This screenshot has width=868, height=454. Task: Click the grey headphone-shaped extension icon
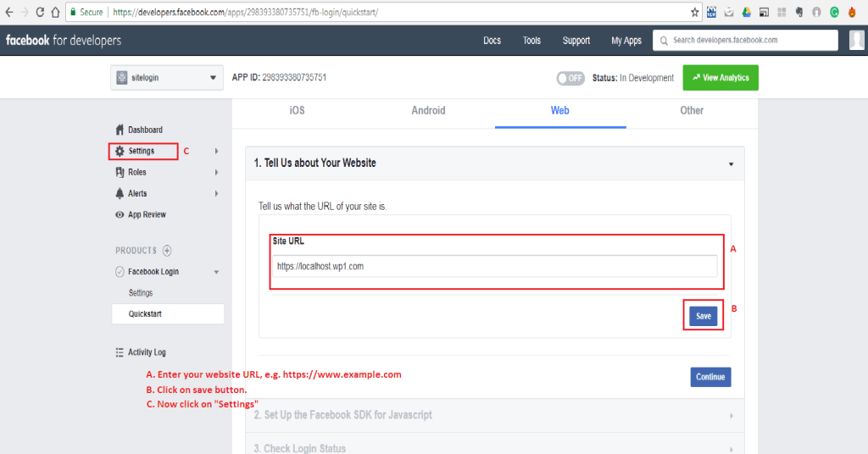point(816,12)
